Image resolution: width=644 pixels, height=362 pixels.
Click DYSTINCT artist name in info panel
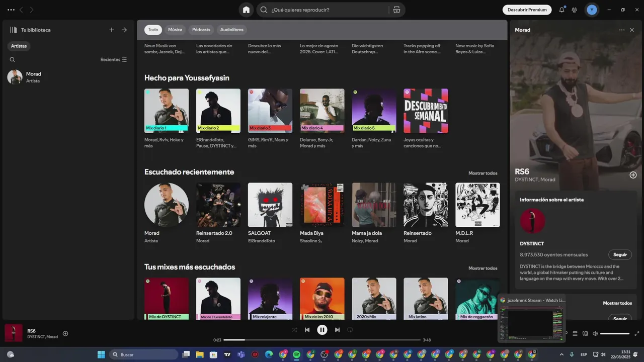pos(532,243)
